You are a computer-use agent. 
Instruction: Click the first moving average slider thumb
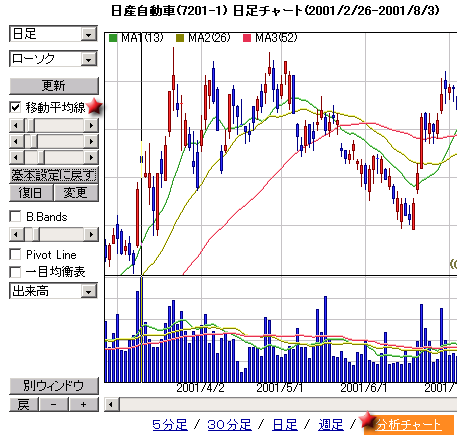tap(30, 126)
